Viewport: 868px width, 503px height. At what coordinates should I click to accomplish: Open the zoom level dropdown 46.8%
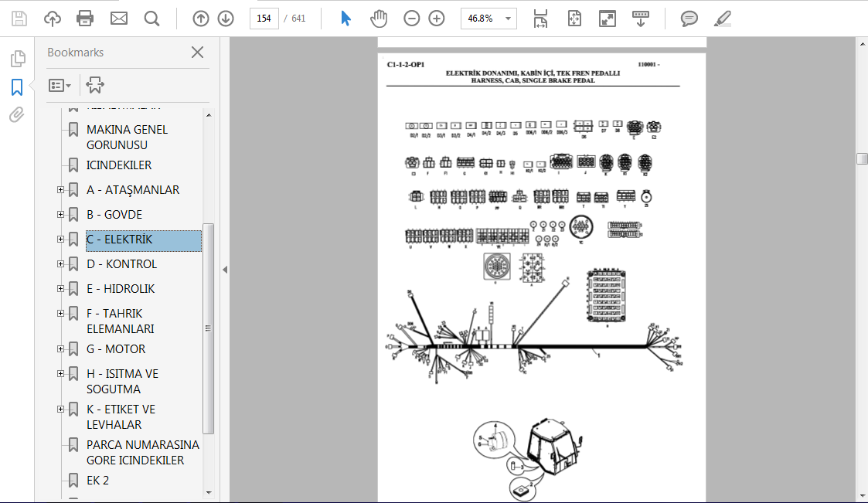click(488, 19)
